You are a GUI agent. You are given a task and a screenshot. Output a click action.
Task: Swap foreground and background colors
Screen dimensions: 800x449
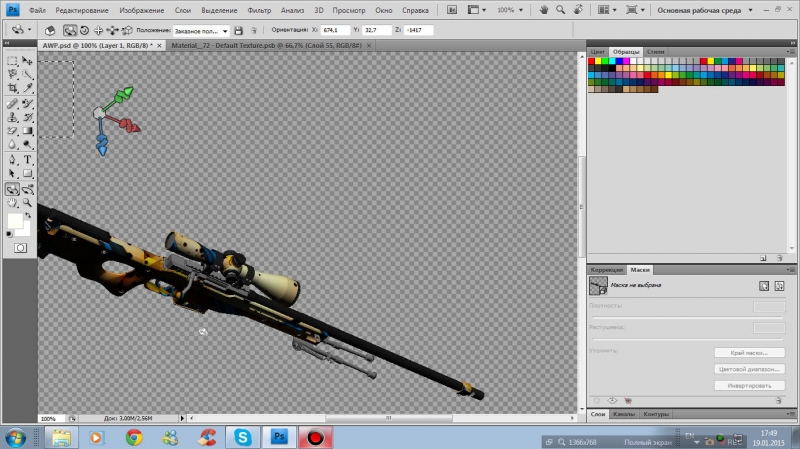(28, 215)
